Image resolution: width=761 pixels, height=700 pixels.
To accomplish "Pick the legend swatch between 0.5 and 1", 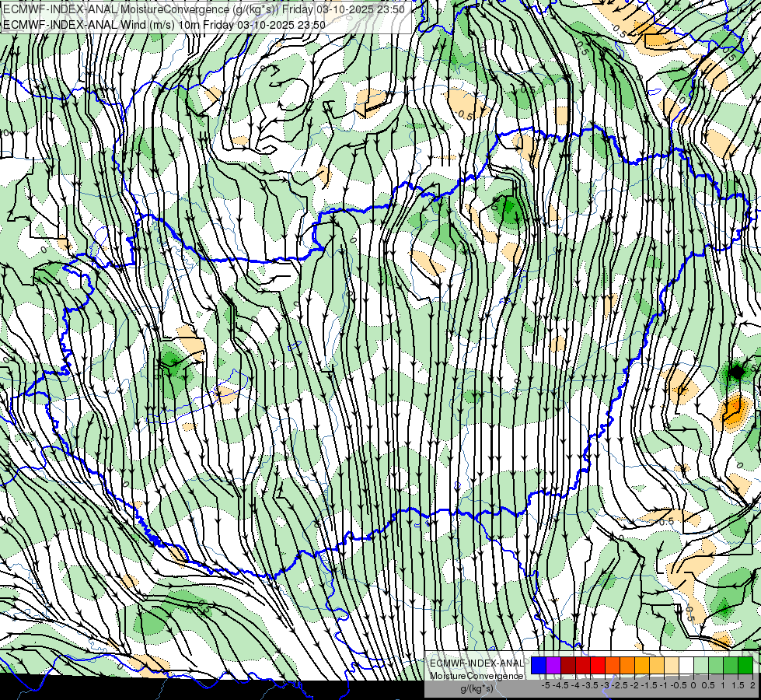I will point(716,665).
